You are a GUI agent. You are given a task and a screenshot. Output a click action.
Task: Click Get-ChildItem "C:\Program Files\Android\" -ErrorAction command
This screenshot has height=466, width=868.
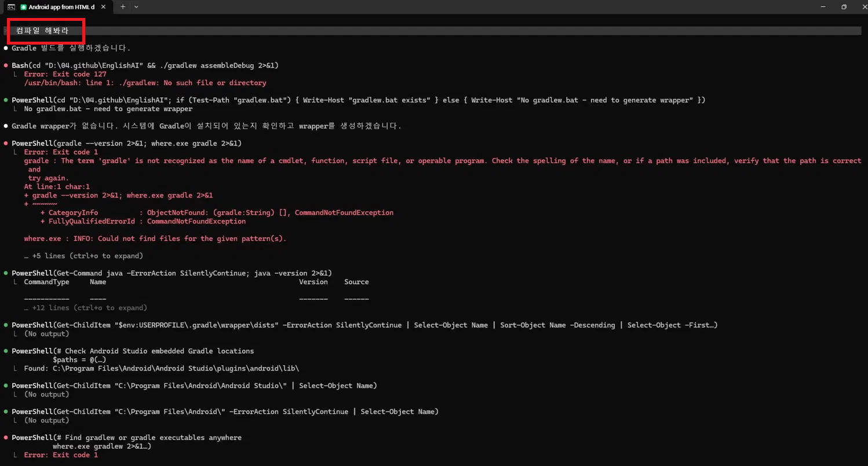(x=225, y=412)
